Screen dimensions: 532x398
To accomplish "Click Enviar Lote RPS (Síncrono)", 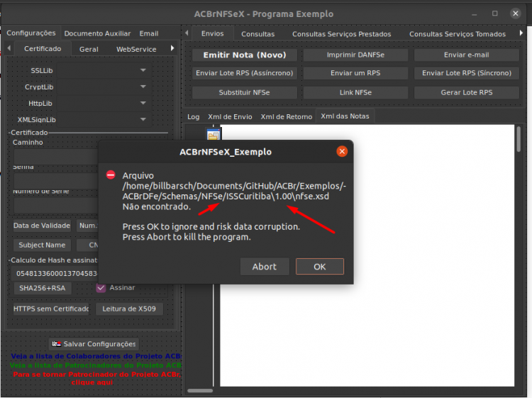I will click(x=467, y=73).
